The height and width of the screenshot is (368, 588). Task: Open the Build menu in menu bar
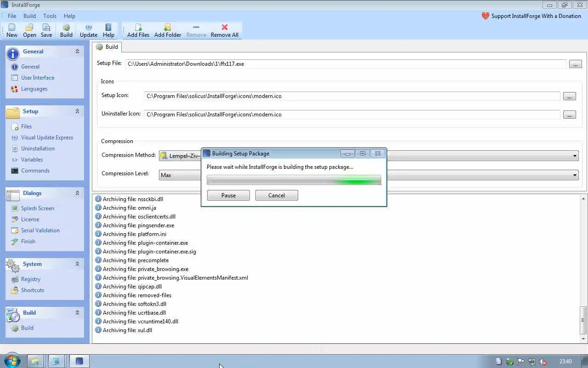click(x=29, y=16)
